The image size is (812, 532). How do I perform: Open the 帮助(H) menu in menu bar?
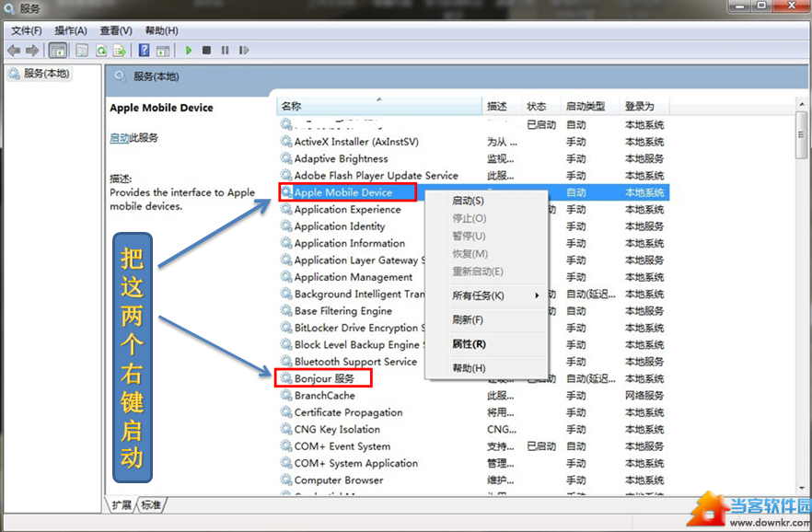tap(162, 30)
